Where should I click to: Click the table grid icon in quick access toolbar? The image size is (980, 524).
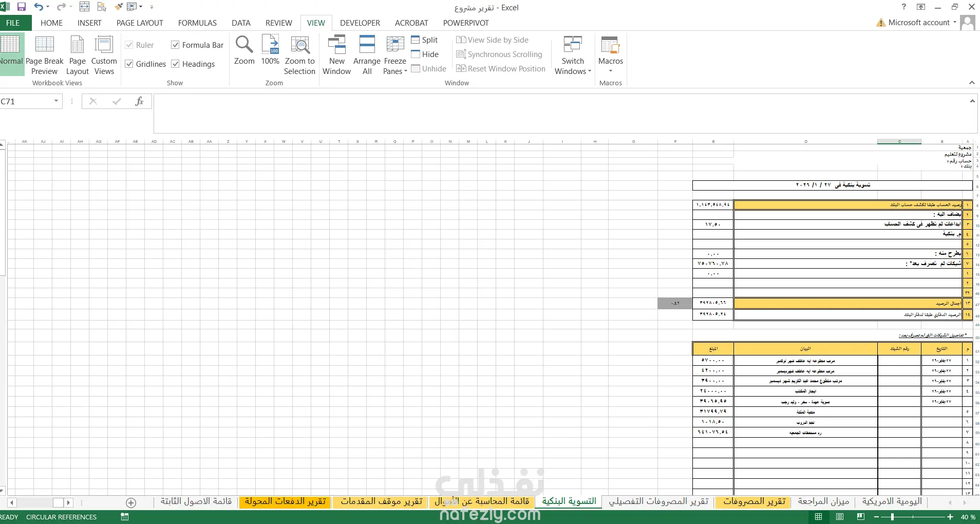(131, 7)
